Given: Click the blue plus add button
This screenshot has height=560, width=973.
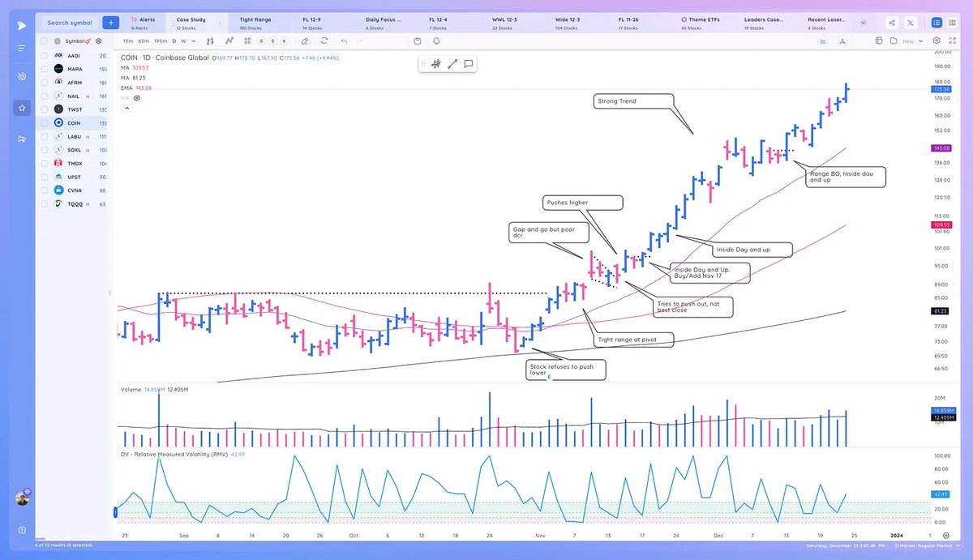Looking at the screenshot, I should (111, 23).
